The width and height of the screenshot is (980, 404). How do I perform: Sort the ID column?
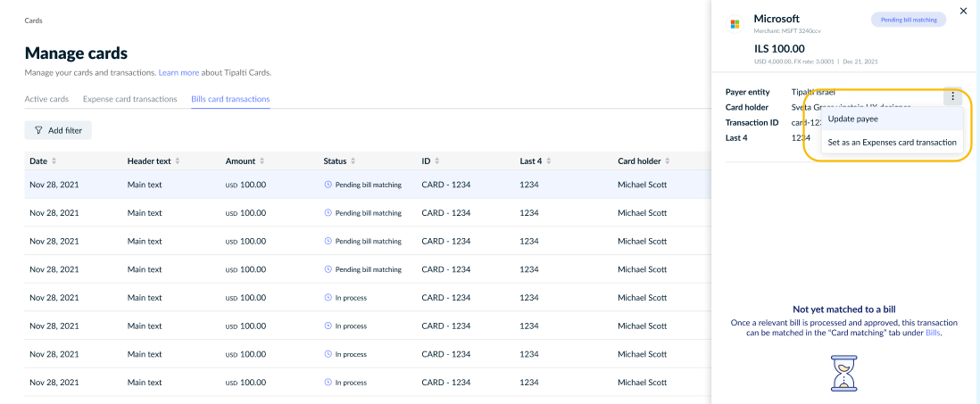coord(436,161)
